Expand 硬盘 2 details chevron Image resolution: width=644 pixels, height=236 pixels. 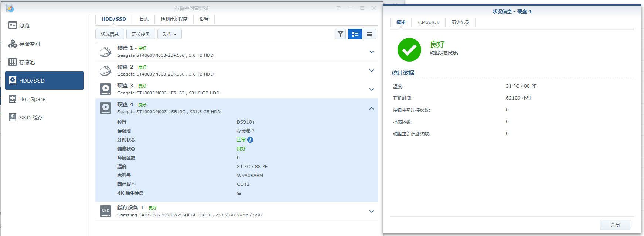(x=372, y=70)
